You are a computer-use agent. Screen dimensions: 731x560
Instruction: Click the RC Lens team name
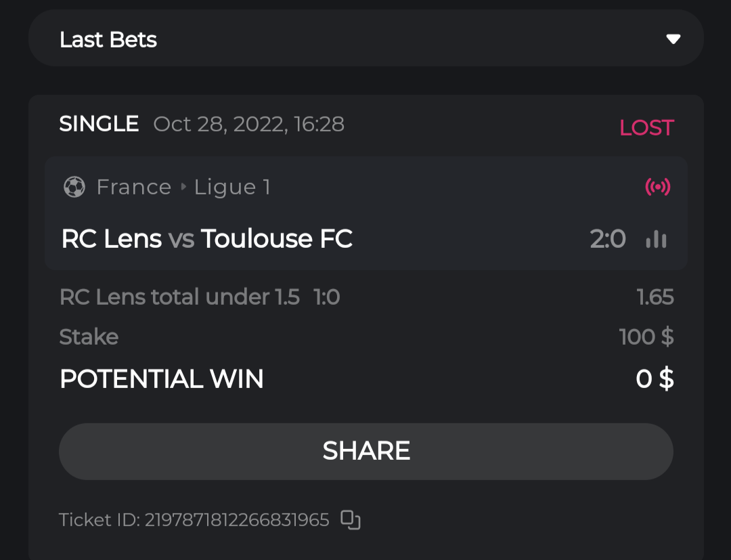click(x=112, y=239)
